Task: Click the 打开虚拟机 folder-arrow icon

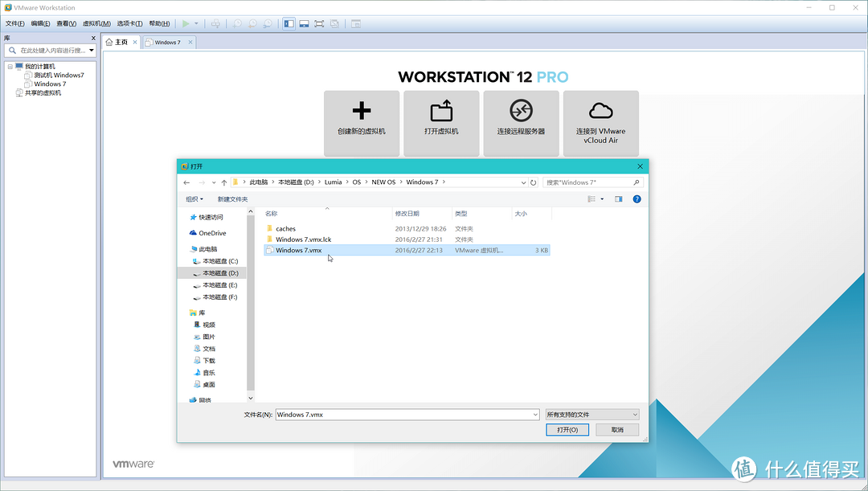Action: 441,111
